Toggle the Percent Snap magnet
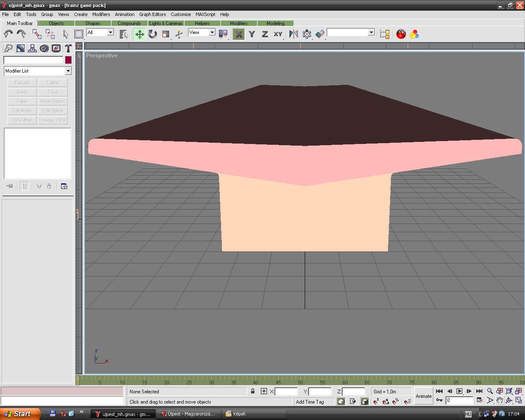The width and height of the screenshot is (525, 420). [x=396, y=402]
